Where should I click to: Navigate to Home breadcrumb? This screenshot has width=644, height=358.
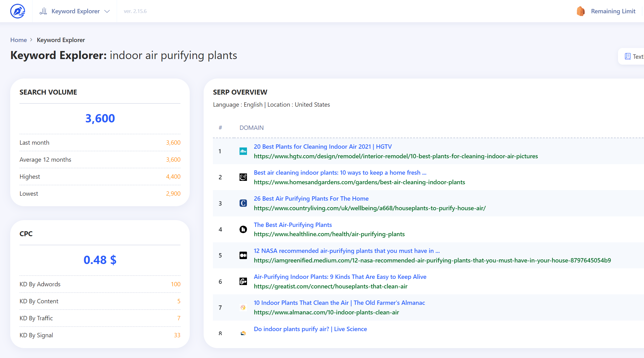[18, 40]
